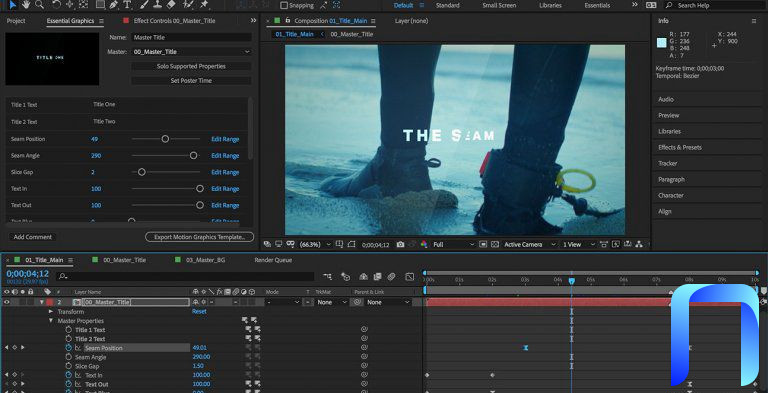The width and height of the screenshot is (768, 393).
Task: Select the Zoom magnifier tool
Action: (x=40, y=5)
